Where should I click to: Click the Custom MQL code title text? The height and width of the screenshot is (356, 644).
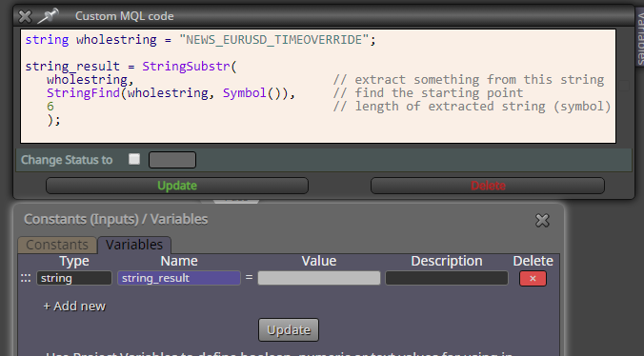[x=124, y=16]
